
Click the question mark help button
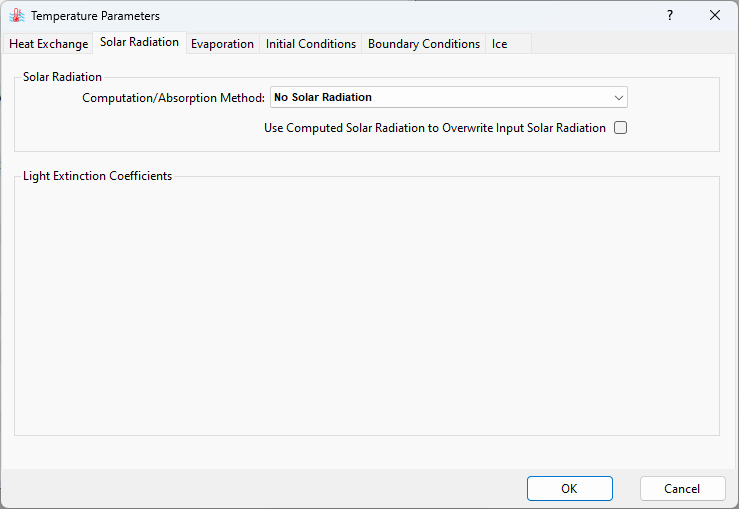(x=670, y=16)
